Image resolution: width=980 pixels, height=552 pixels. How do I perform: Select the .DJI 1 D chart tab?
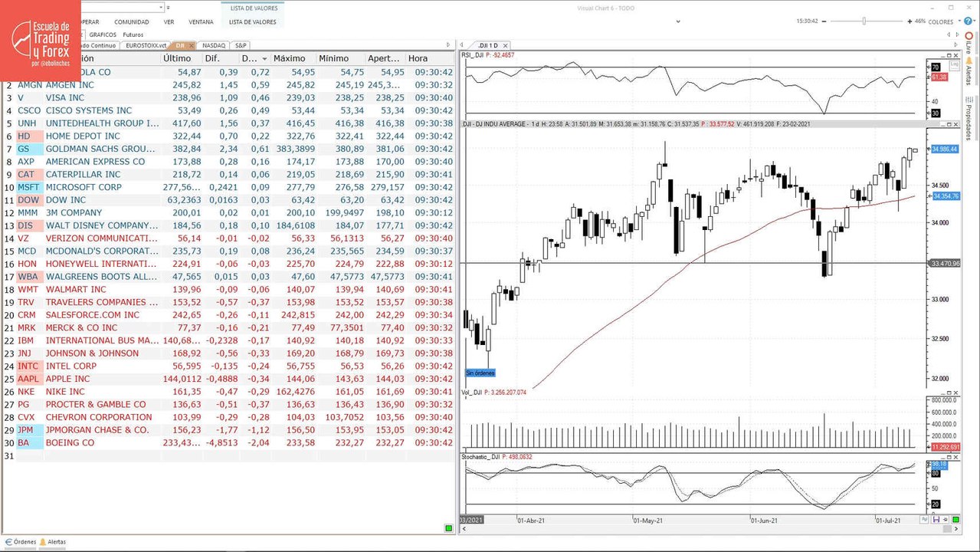pos(488,45)
